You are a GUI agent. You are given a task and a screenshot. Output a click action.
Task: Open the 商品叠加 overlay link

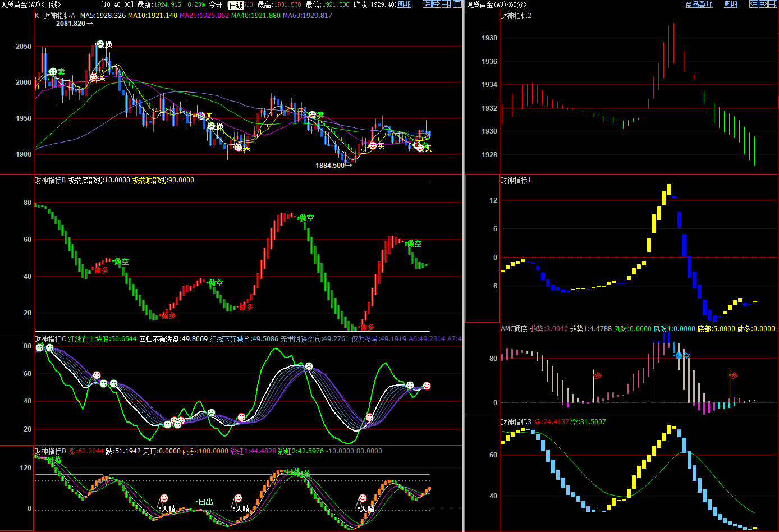point(699,4)
